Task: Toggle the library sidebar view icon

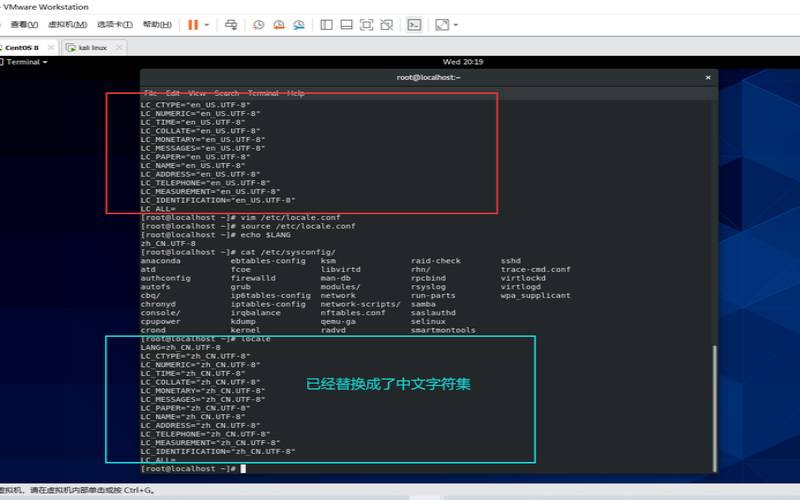Action: click(x=327, y=24)
